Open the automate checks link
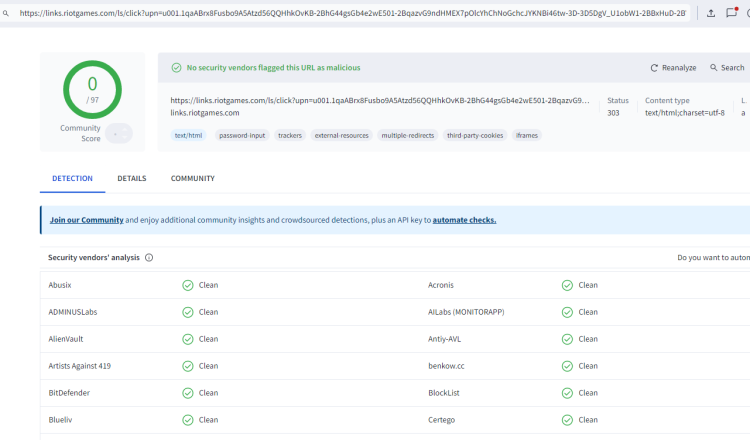 [x=464, y=220]
